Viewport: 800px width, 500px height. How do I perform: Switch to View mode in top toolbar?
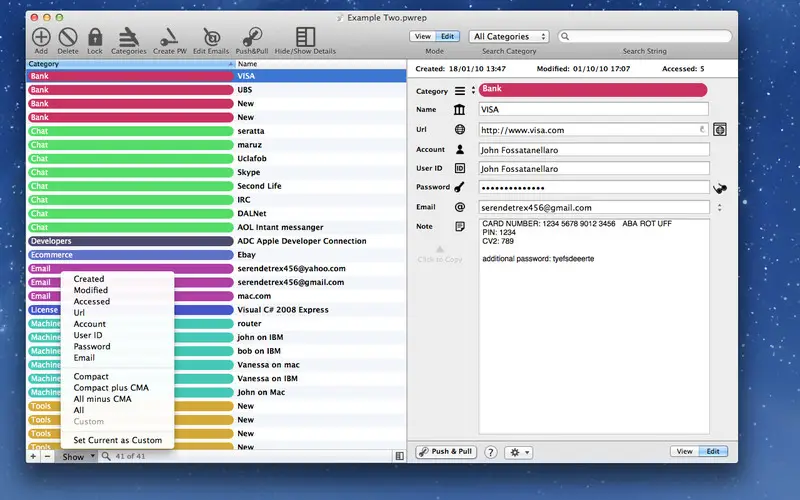[x=422, y=36]
